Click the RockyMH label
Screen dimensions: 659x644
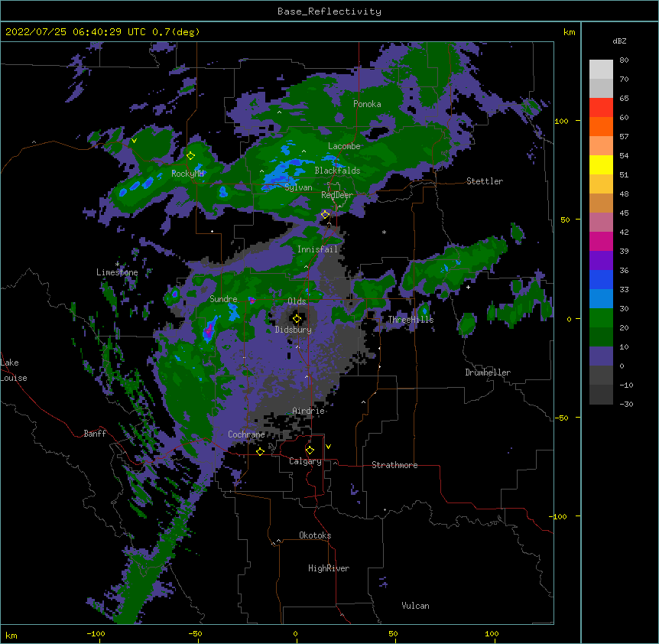[x=187, y=174]
